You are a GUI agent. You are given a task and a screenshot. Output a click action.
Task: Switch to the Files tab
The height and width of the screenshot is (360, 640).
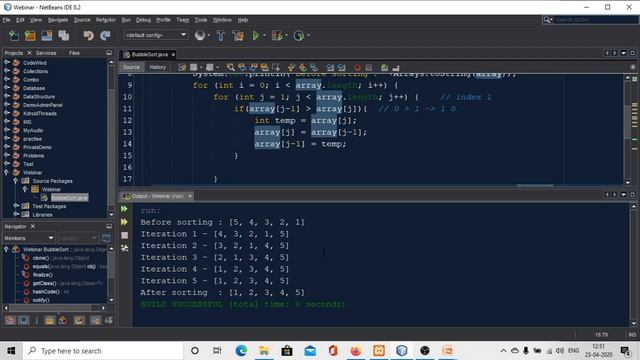tap(74, 53)
